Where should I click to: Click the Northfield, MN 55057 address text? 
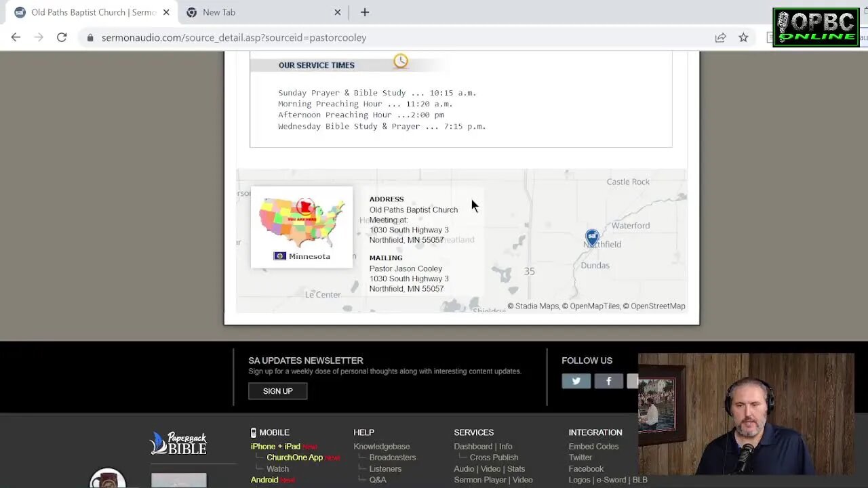tap(406, 240)
